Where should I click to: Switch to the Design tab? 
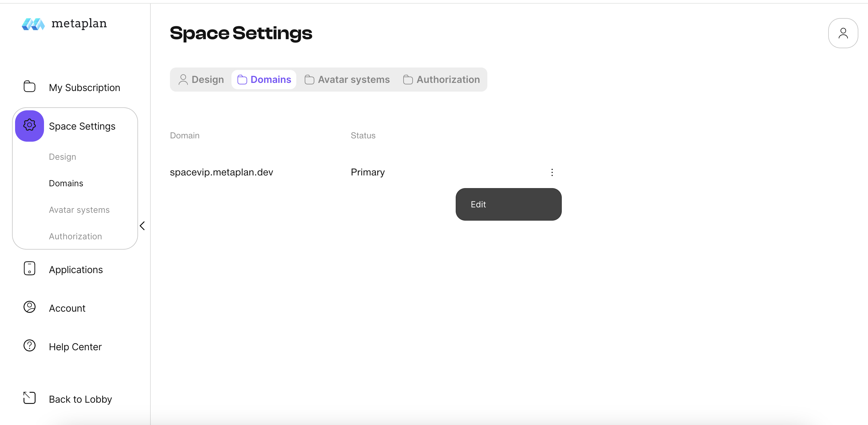(x=201, y=80)
